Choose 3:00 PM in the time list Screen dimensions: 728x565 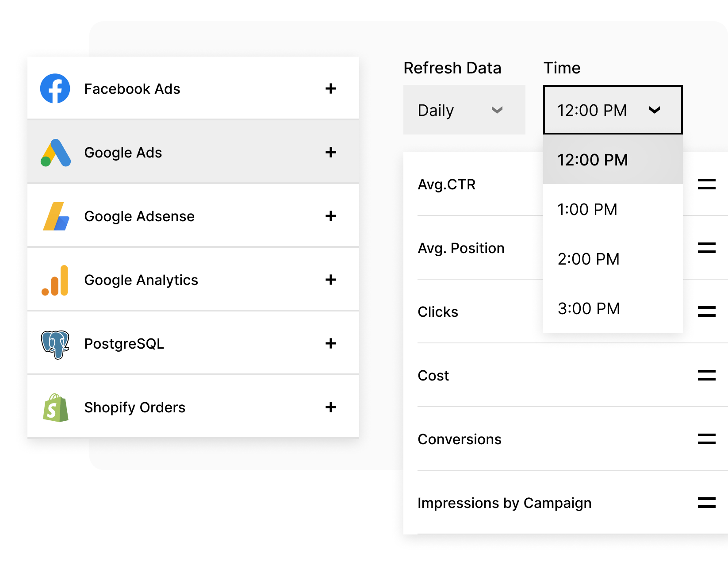click(613, 308)
